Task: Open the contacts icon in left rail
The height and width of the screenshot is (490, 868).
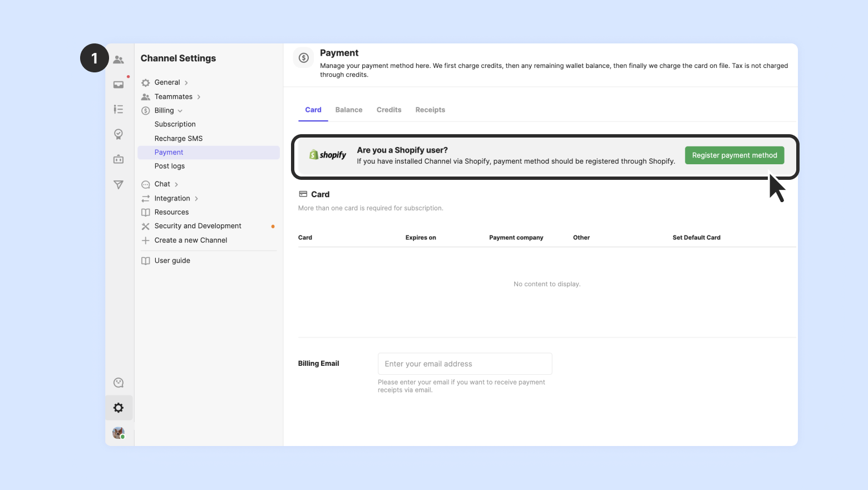Action: (119, 60)
